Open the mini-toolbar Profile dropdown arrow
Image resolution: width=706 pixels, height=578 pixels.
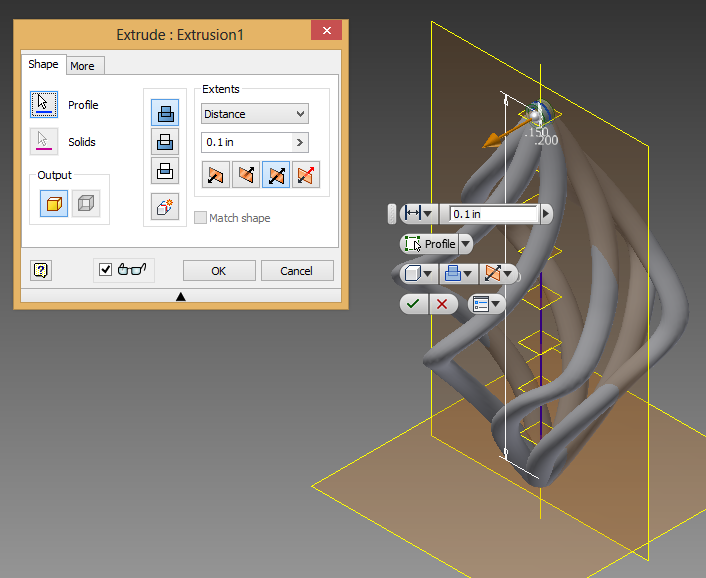tap(466, 244)
